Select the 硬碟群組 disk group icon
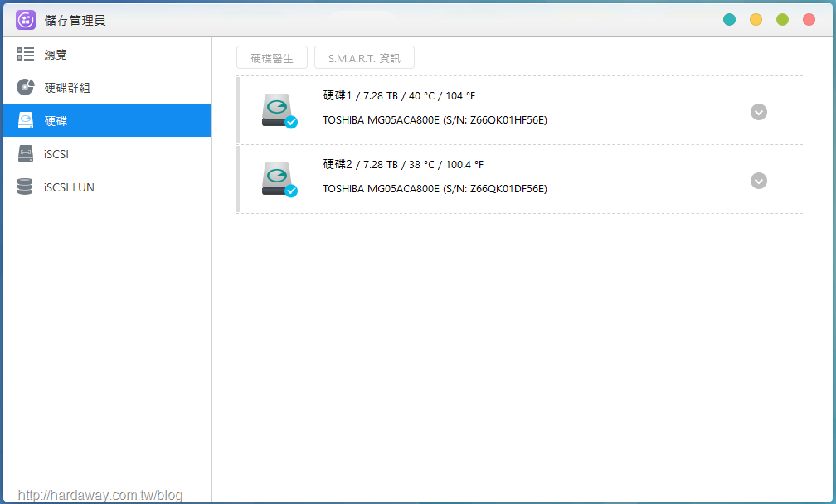 [25, 87]
